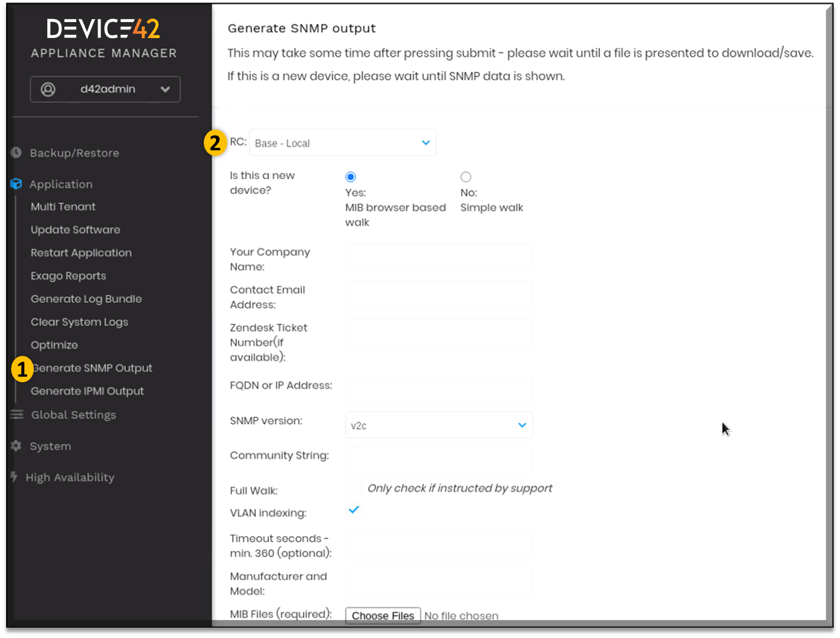Disable the VLAN indexing checkbox
Screen dimensions: 840x638
point(353,509)
